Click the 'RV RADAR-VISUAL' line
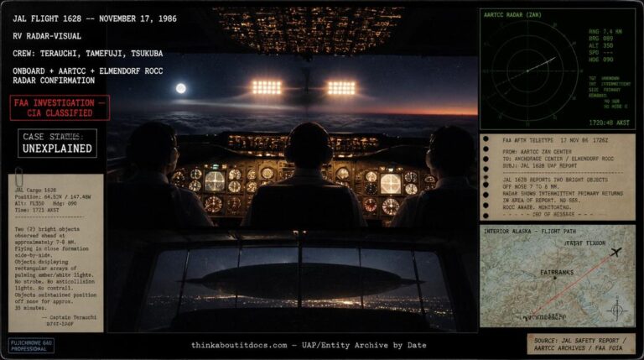The height and width of the screenshot is (360, 644). 47,36
